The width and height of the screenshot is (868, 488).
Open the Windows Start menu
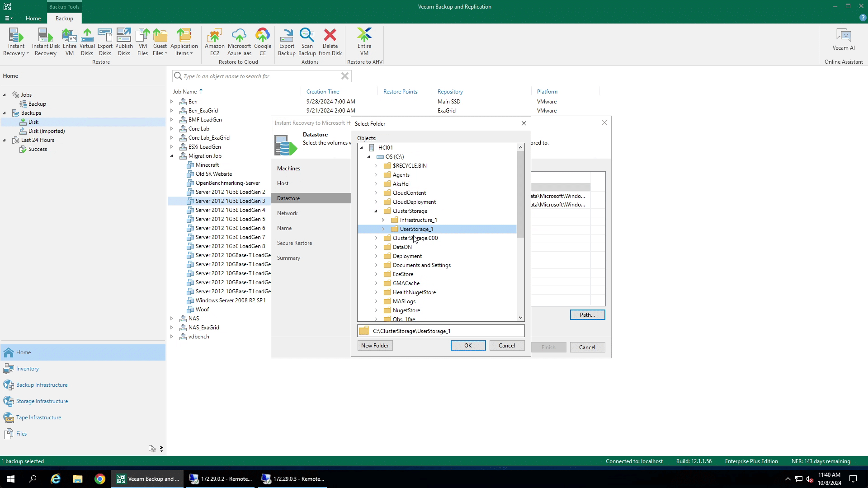(11, 479)
